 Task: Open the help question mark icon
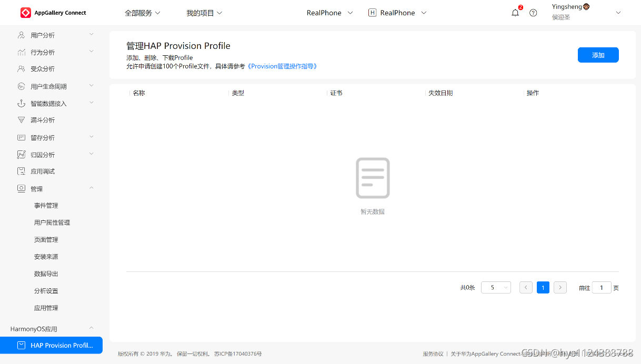click(533, 13)
